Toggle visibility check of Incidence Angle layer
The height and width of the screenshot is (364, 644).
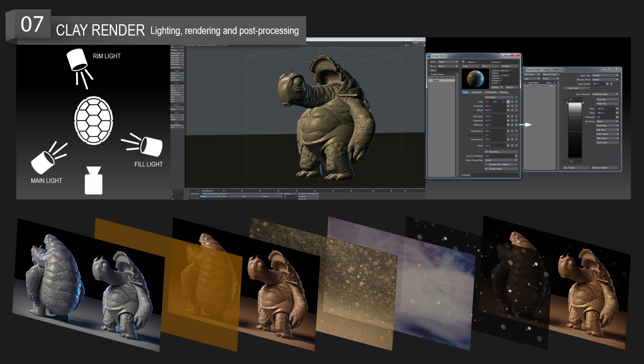(525, 86)
